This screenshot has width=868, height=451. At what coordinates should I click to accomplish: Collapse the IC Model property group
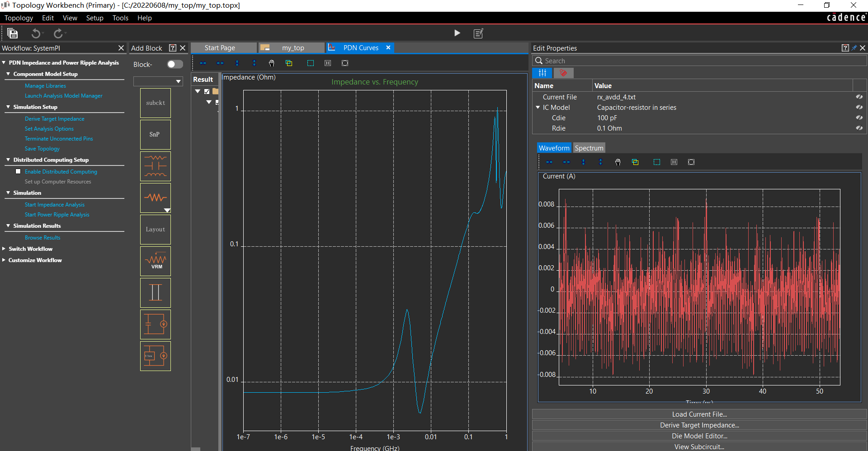point(538,107)
